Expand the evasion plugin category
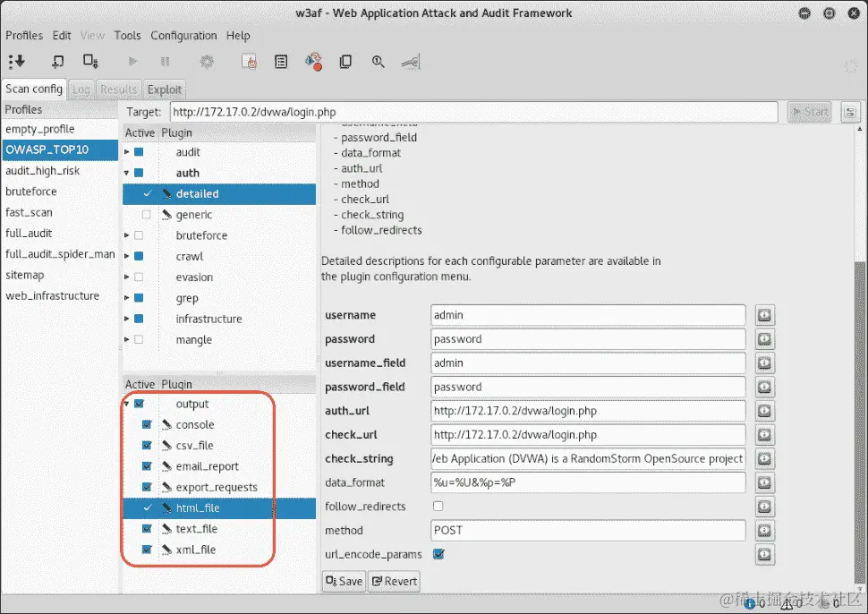The width and height of the screenshot is (868, 614). (127, 277)
